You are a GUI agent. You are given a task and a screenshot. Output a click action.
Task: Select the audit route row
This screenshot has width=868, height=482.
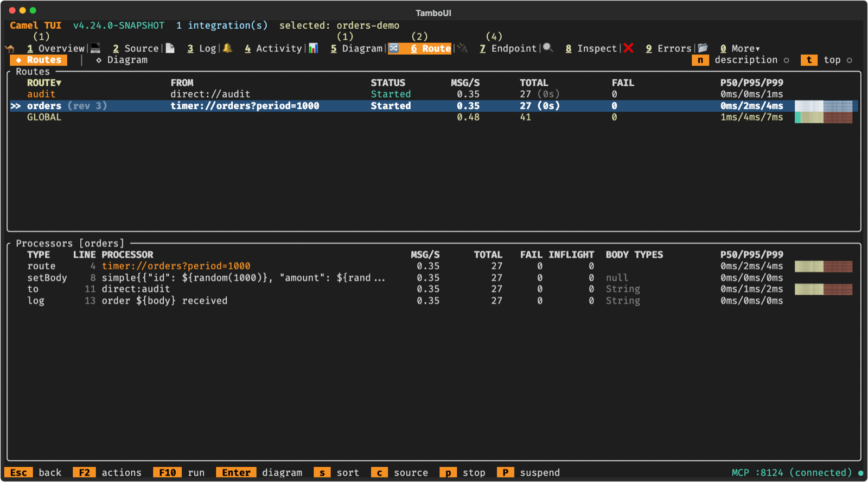[434, 94]
